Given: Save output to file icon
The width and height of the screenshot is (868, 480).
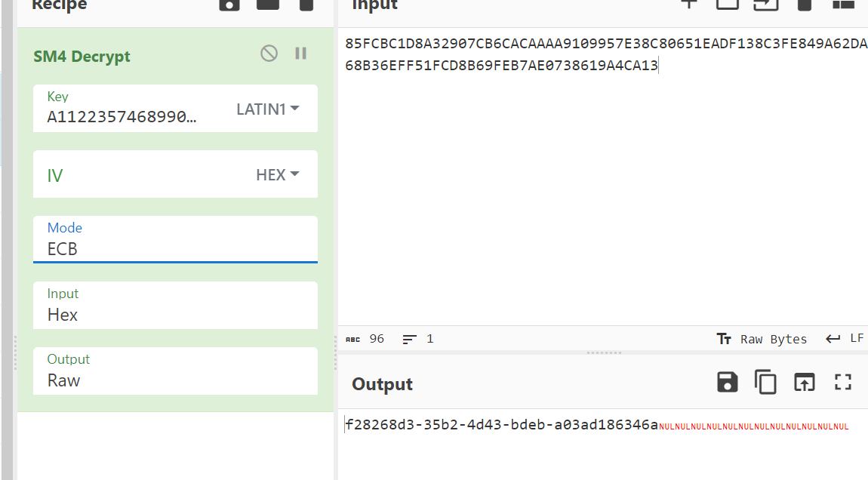Looking at the screenshot, I should [727, 383].
